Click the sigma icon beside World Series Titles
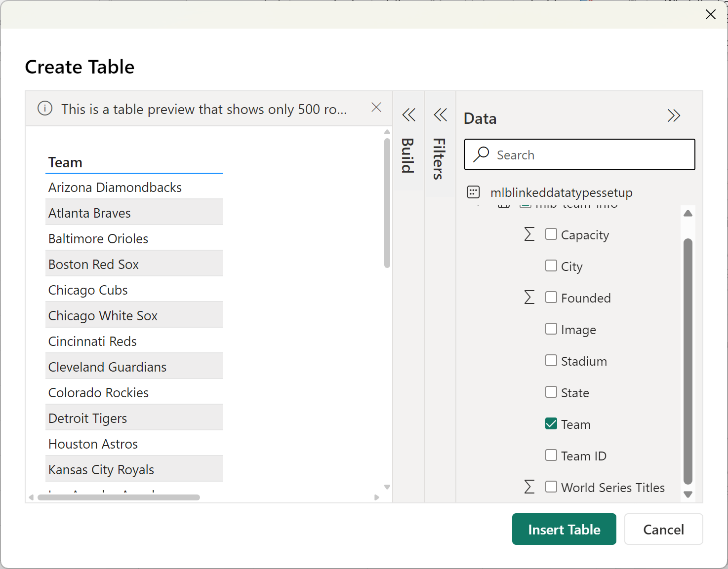Viewport: 728px width, 569px height. coord(529,487)
